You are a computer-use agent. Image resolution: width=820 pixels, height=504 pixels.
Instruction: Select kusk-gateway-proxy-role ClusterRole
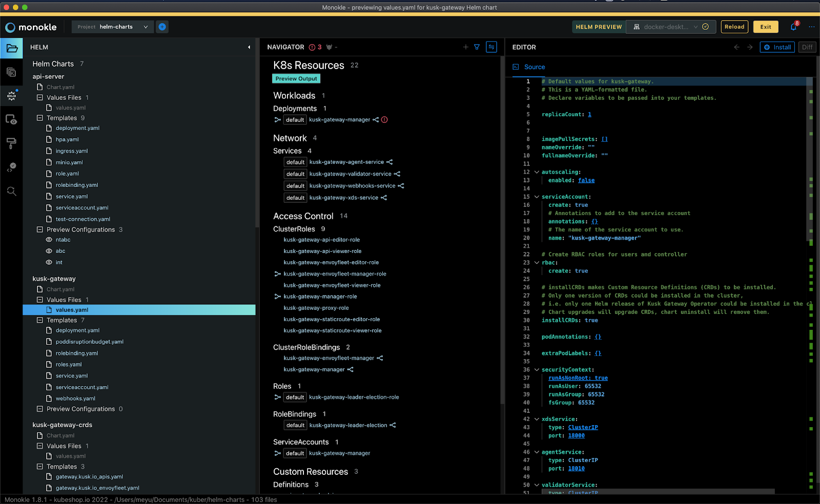tap(316, 308)
